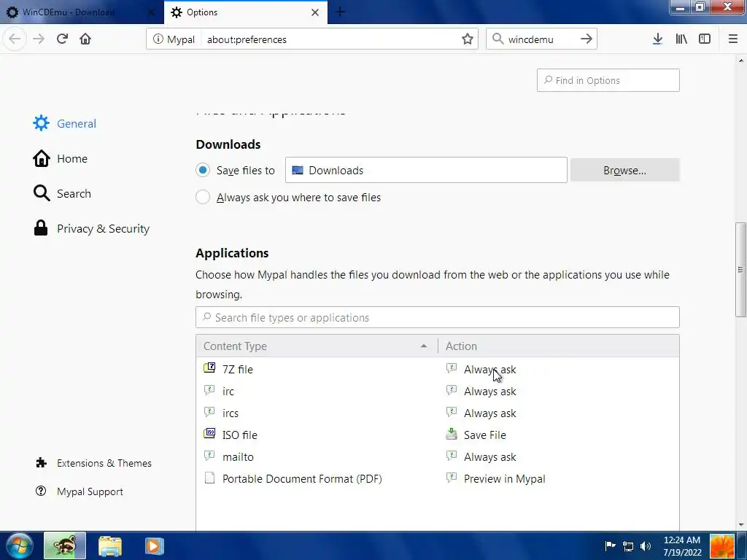Go back using the back arrow

click(15, 39)
